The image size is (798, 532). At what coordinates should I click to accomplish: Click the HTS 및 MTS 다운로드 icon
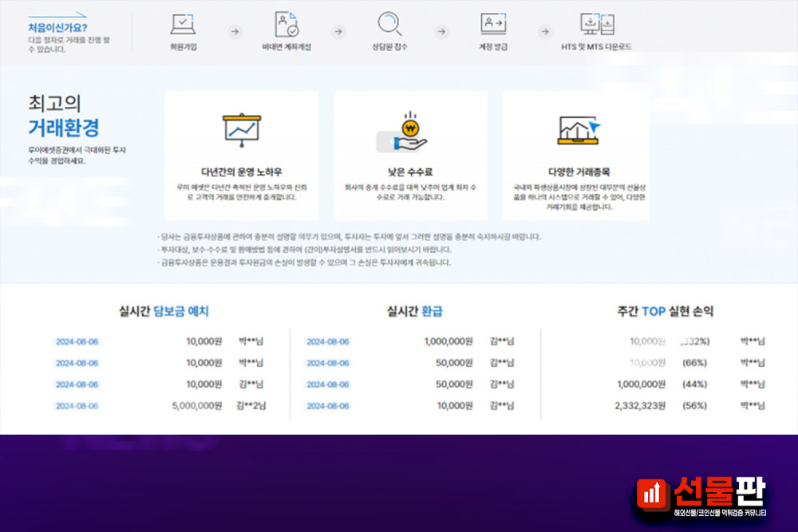point(597,24)
